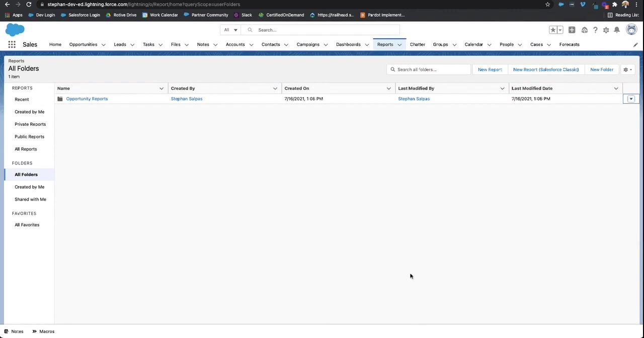The image size is (644, 338).
Task: Open the Notifications bell
Action: click(x=617, y=30)
